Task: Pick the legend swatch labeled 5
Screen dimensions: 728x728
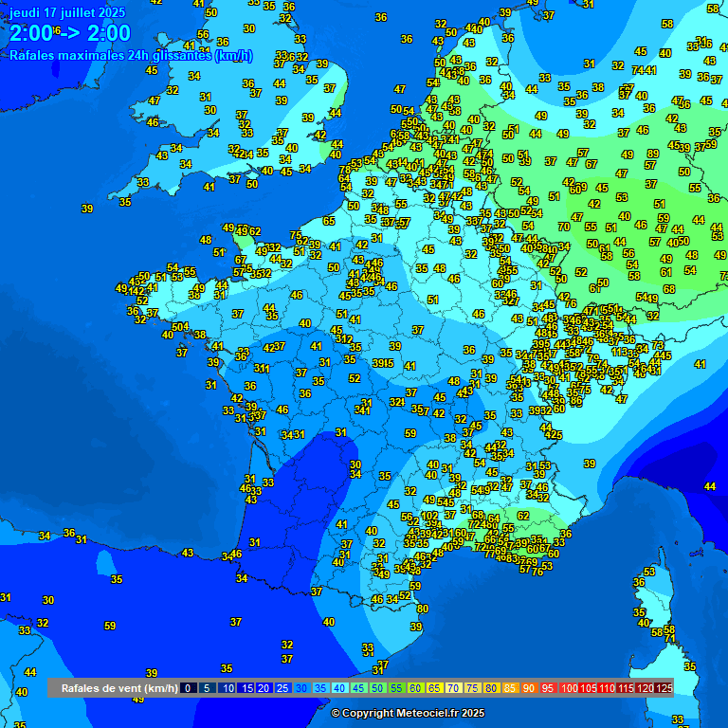Action: (x=207, y=688)
